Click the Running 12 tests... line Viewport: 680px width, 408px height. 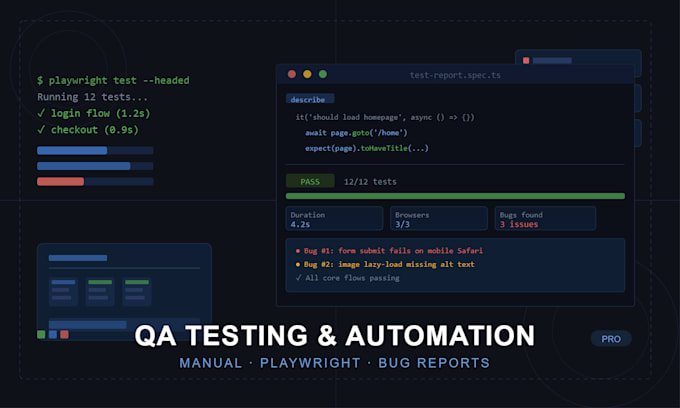(92, 97)
